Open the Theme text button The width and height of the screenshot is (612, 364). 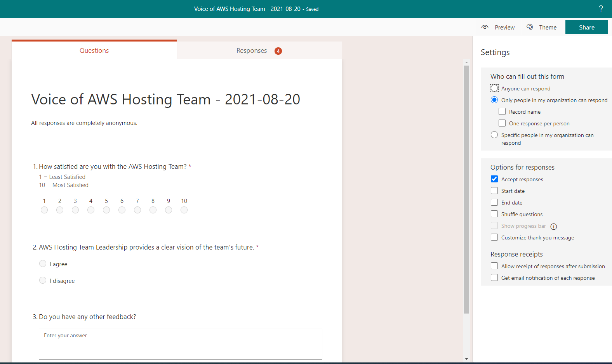[548, 28]
